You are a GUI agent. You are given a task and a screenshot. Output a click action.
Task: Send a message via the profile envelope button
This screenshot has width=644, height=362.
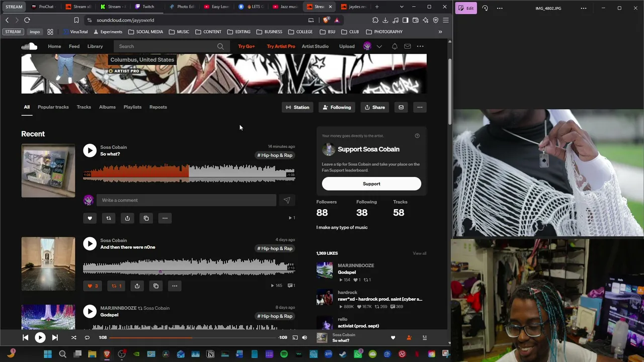pos(401,107)
